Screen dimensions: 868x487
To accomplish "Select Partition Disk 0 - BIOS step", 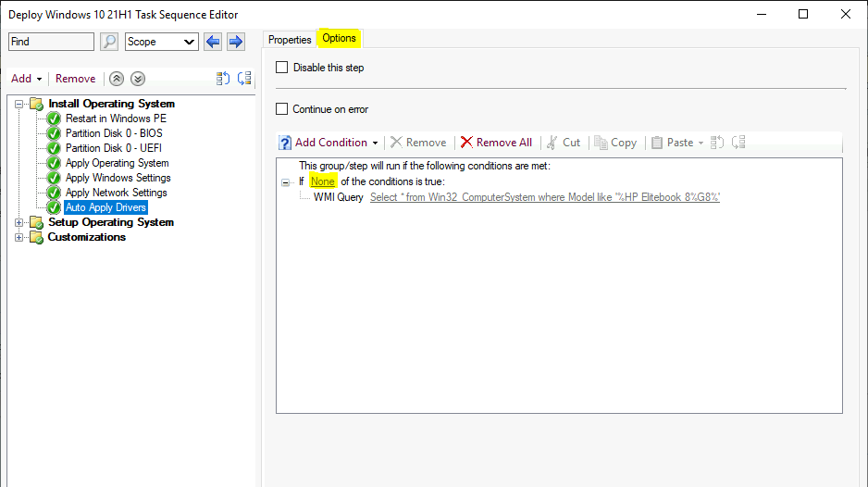I will [x=114, y=133].
